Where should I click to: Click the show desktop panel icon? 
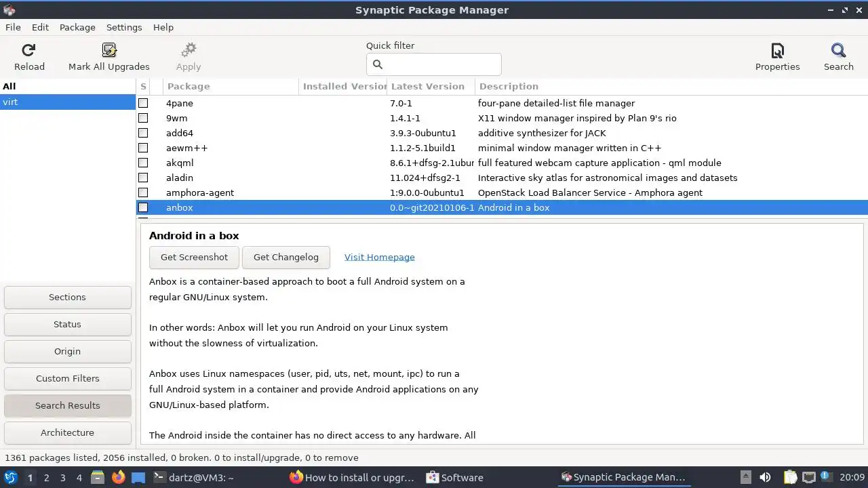click(138, 477)
